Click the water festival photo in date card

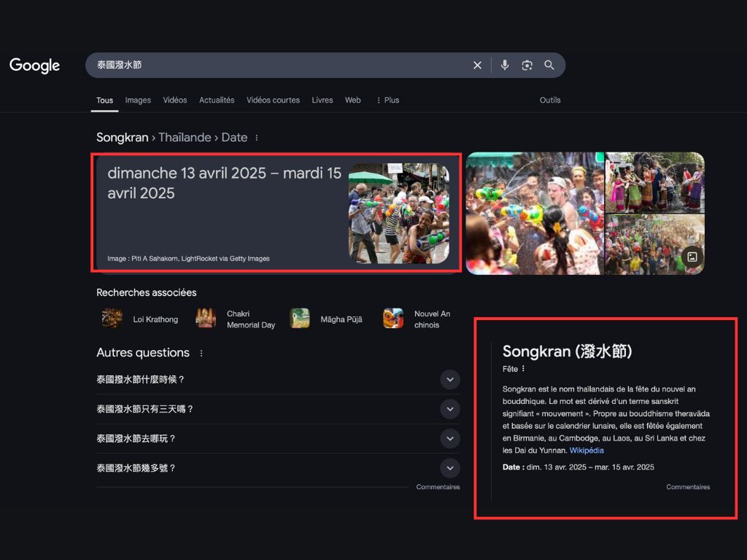tap(399, 214)
